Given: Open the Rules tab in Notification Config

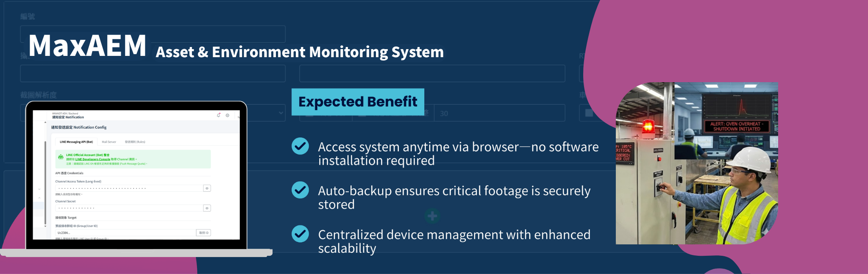Looking at the screenshot, I should click(x=135, y=142).
